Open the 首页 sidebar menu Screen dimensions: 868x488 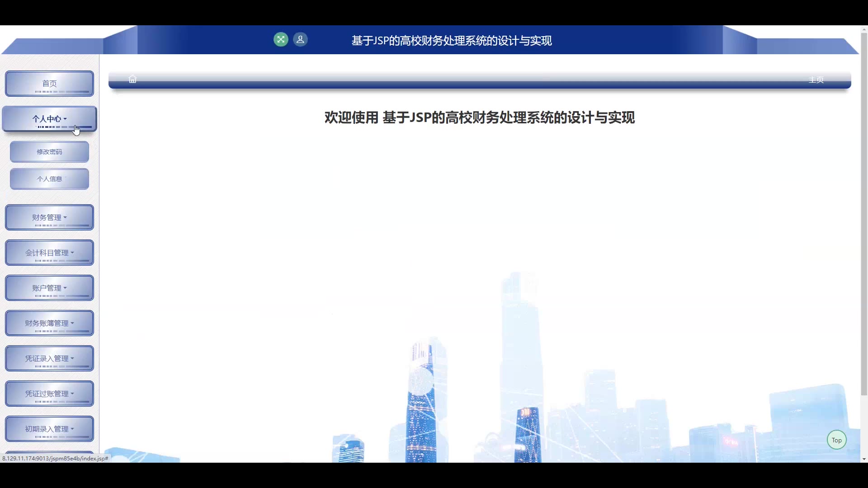(50, 84)
